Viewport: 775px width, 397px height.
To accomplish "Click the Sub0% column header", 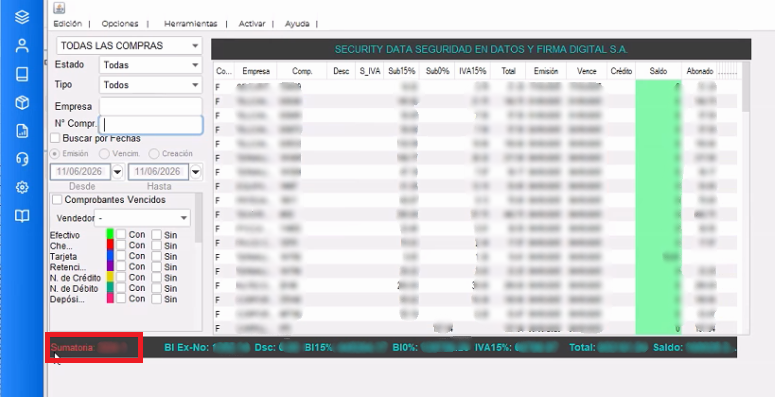I will pyautogui.click(x=437, y=71).
